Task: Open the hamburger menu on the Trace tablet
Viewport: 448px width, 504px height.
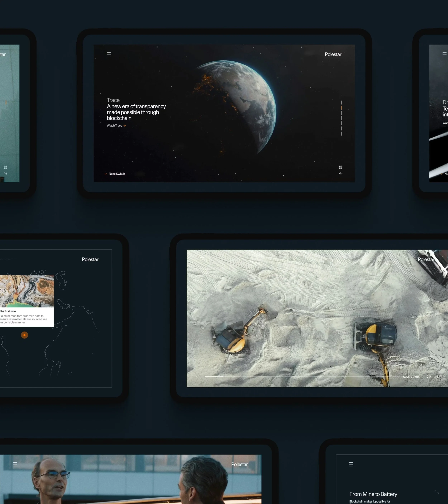Action: point(109,54)
